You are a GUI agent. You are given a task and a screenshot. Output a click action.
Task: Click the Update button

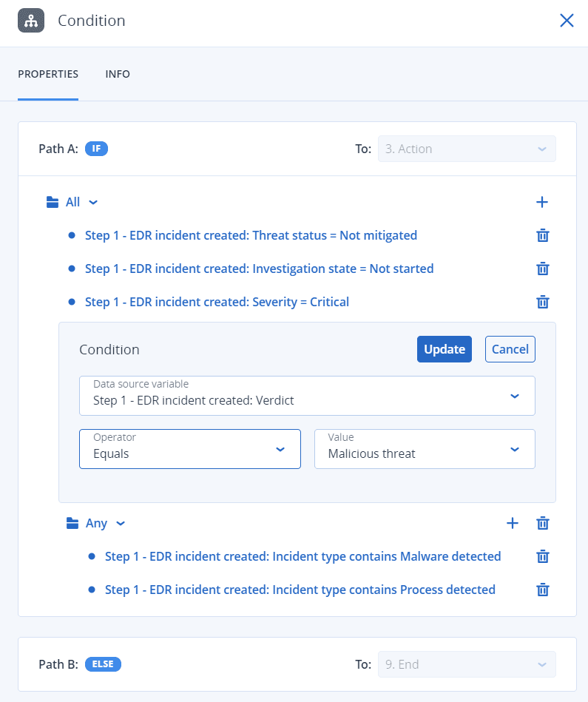tap(444, 349)
